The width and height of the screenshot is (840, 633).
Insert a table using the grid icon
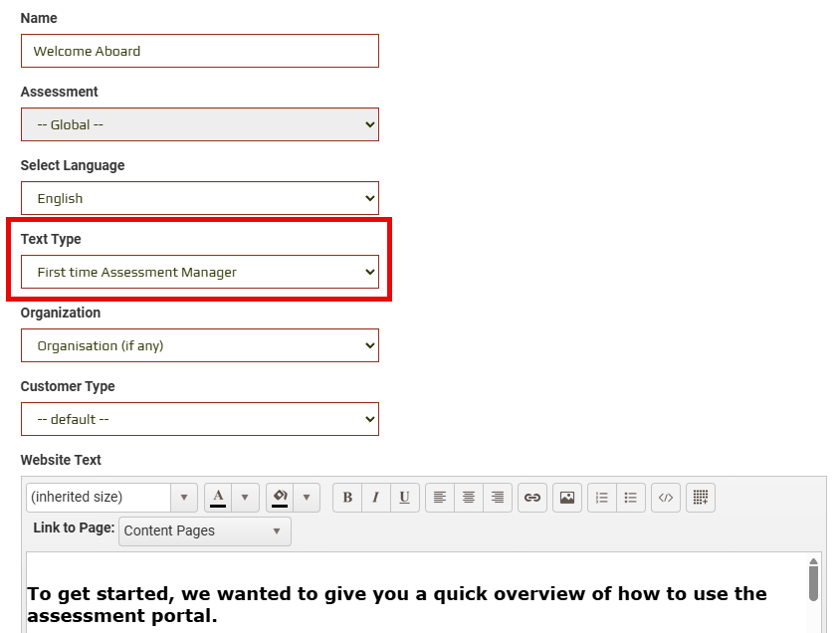701,498
